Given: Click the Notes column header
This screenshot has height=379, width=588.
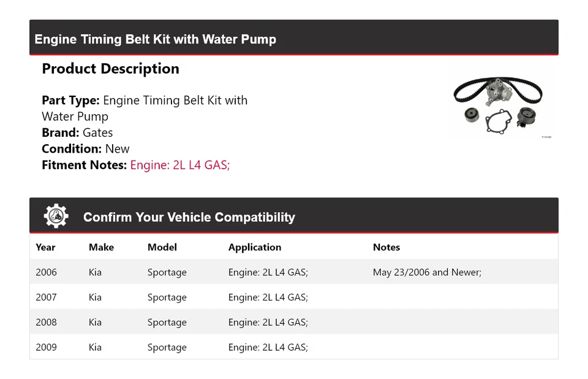Looking at the screenshot, I should (x=386, y=247).
